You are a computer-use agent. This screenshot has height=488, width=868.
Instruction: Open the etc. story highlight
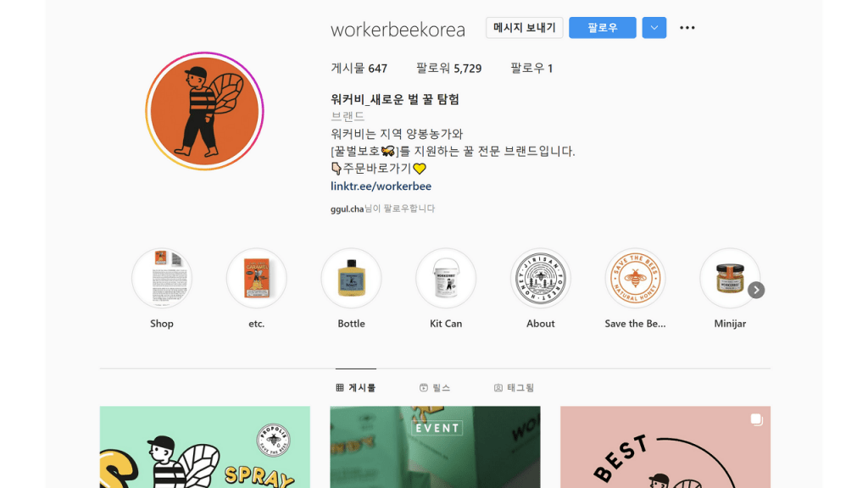point(256,278)
